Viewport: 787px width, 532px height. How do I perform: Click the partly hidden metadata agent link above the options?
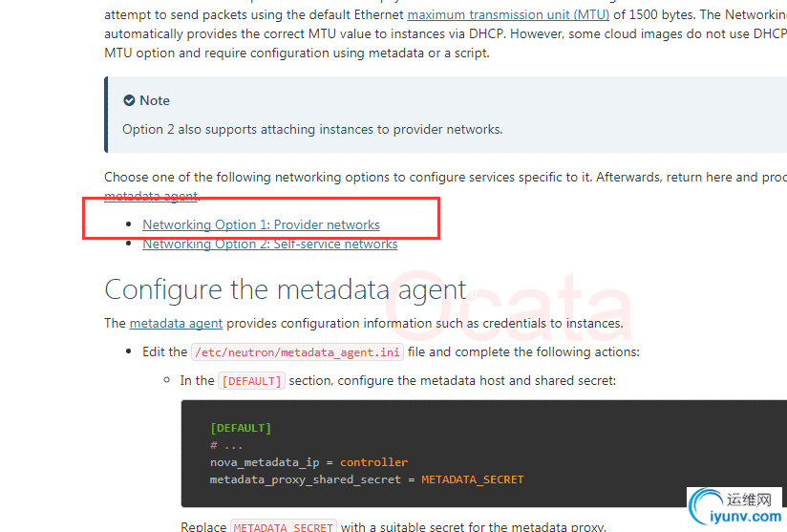click(x=151, y=196)
